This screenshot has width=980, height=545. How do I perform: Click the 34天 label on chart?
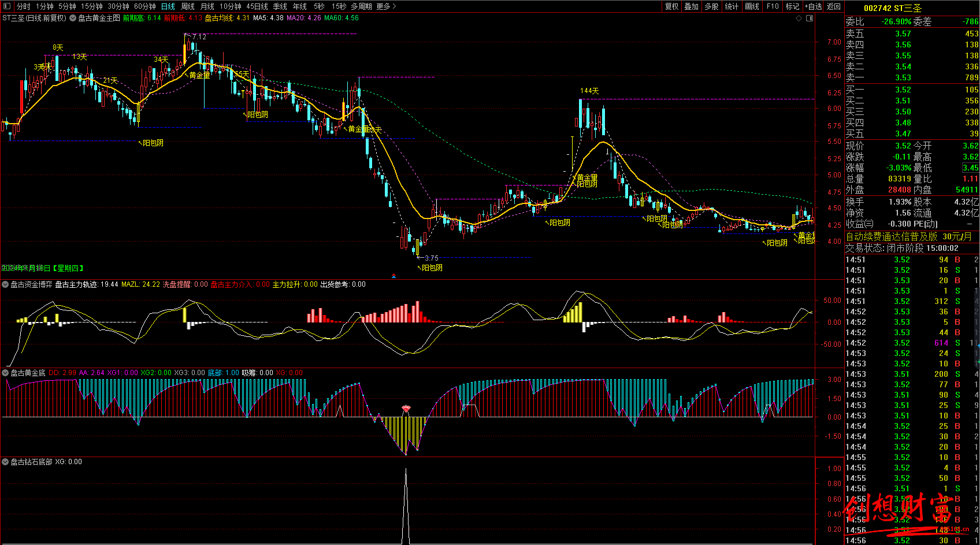pyautogui.click(x=161, y=60)
